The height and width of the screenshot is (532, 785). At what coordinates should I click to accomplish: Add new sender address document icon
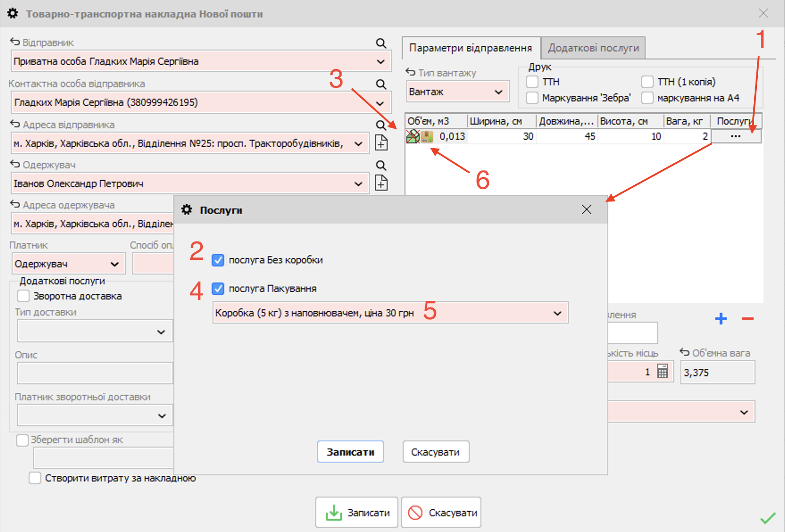click(x=381, y=143)
